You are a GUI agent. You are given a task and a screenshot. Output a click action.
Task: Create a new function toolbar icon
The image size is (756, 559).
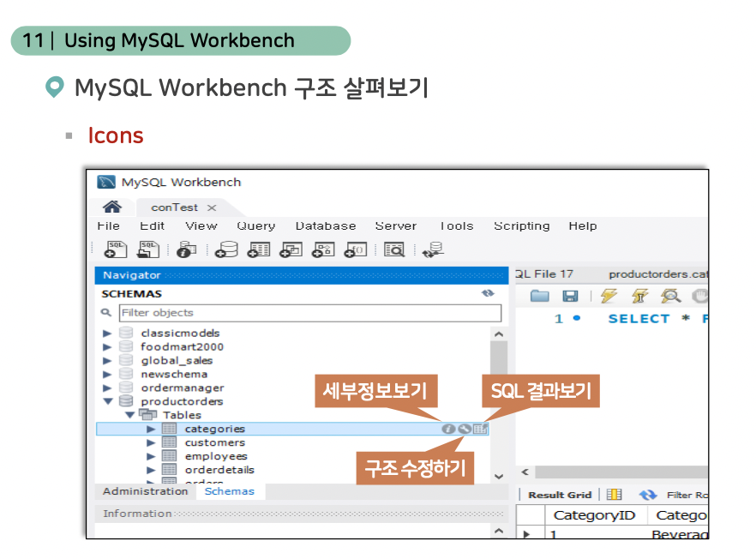(356, 249)
